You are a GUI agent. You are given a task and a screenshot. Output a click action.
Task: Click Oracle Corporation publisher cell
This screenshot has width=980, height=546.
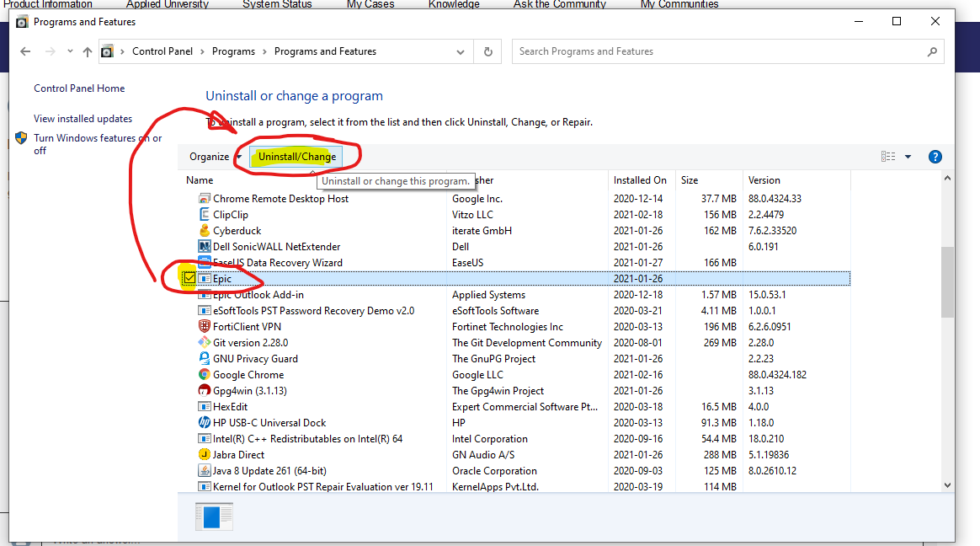(x=494, y=471)
